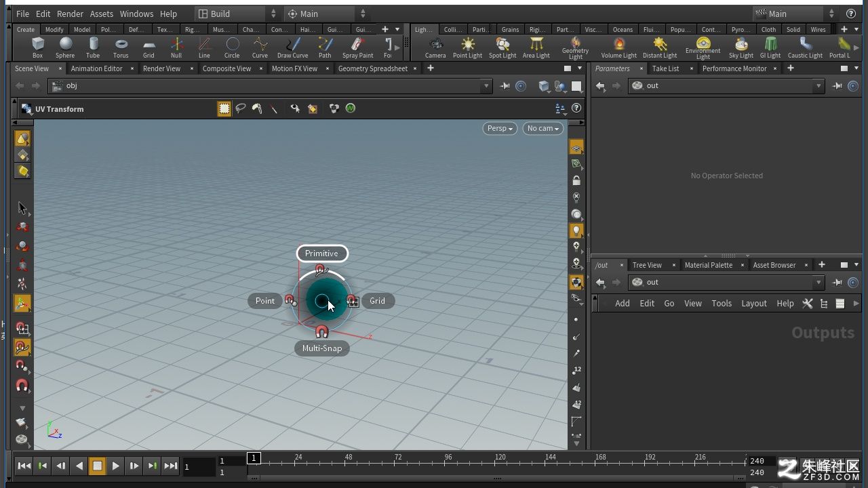868x488 pixels.
Task: Choose Grid snapping in the radial menu
Action: (x=377, y=301)
